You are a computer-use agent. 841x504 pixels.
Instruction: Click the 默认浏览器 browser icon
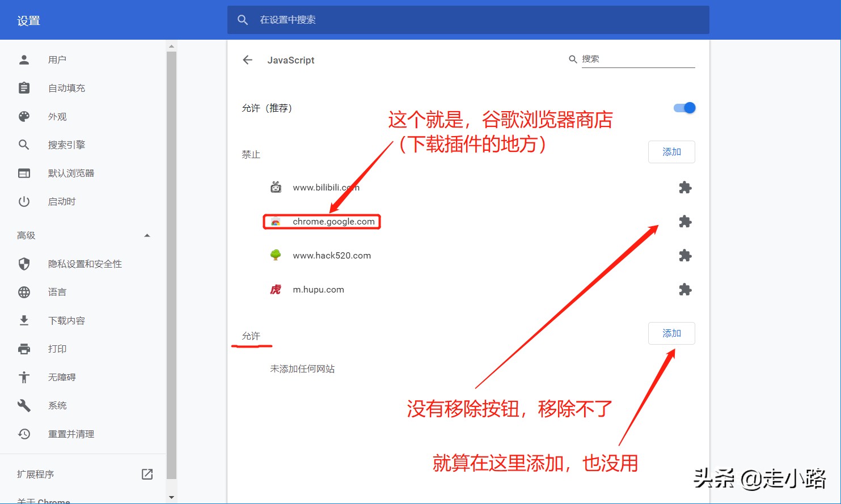tap(23, 173)
